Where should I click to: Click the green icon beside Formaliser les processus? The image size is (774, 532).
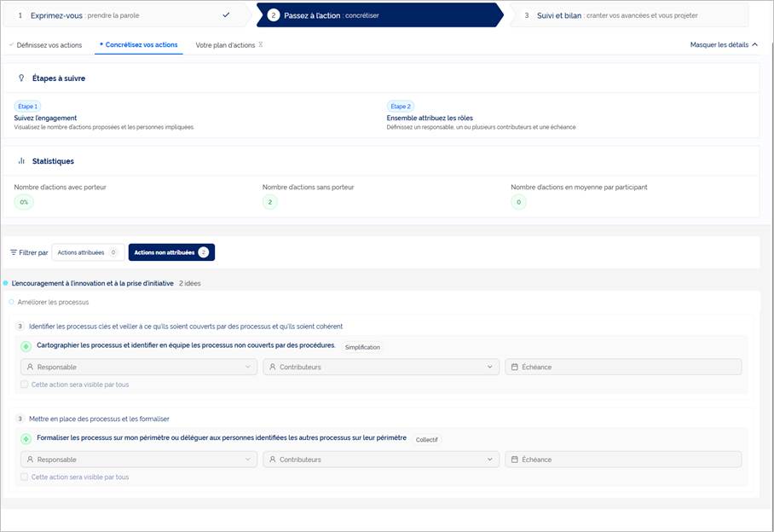[x=26, y=439]
